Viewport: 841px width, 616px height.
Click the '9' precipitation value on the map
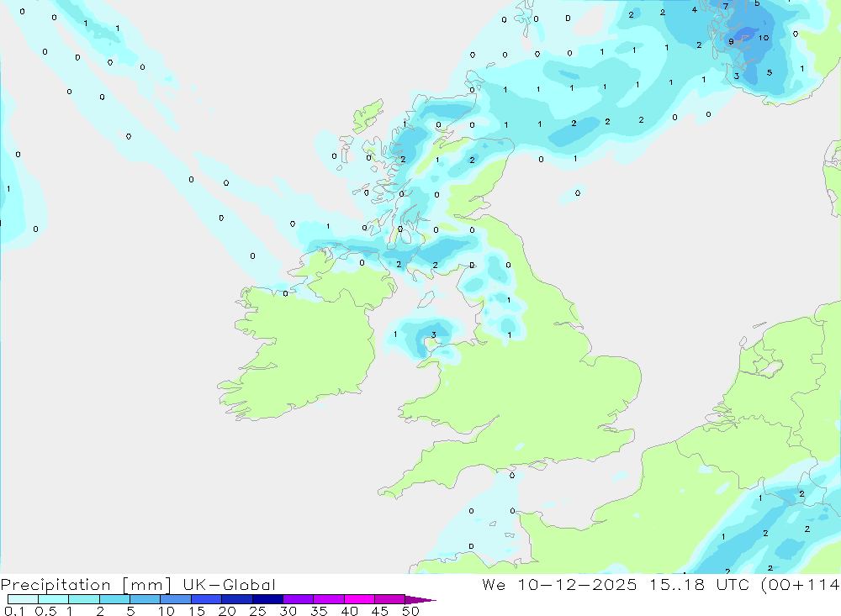pyautogui.click(x=731, y=41)
